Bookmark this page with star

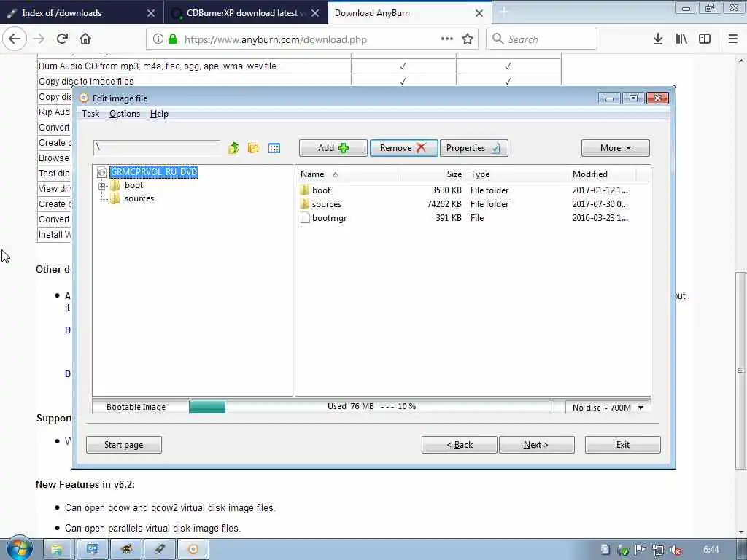point(468,39)
